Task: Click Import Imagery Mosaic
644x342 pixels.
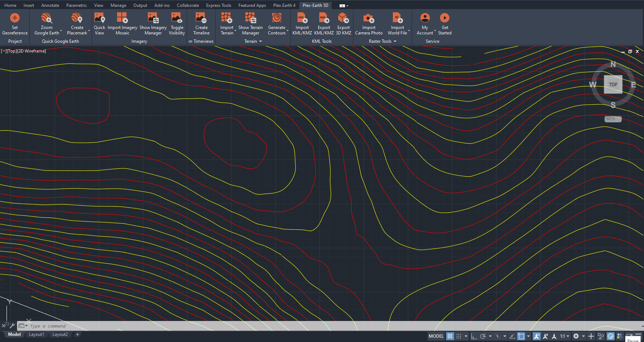Action: click(x=122, y=24)
